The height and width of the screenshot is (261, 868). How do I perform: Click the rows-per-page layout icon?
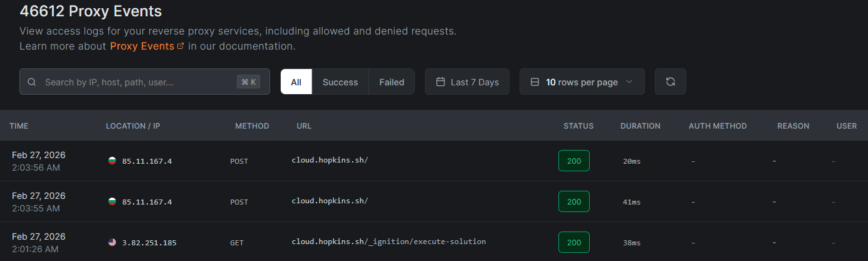coord(535,82)
